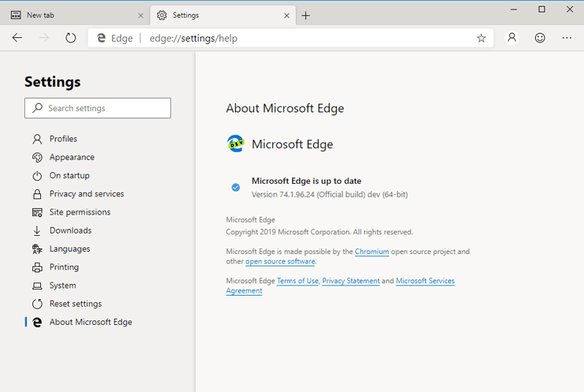Maximize the Edge window

pos(542,9)
